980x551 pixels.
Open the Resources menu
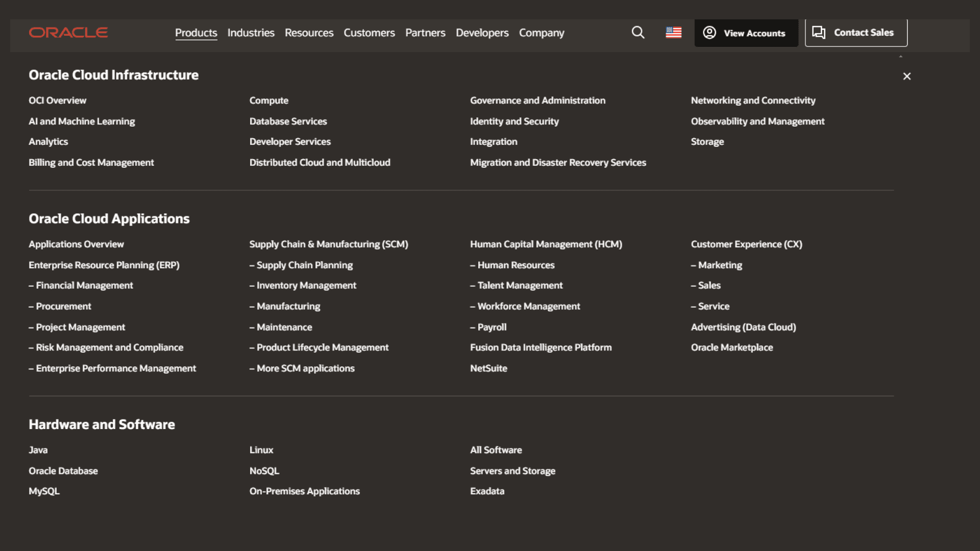coord(309,33)
